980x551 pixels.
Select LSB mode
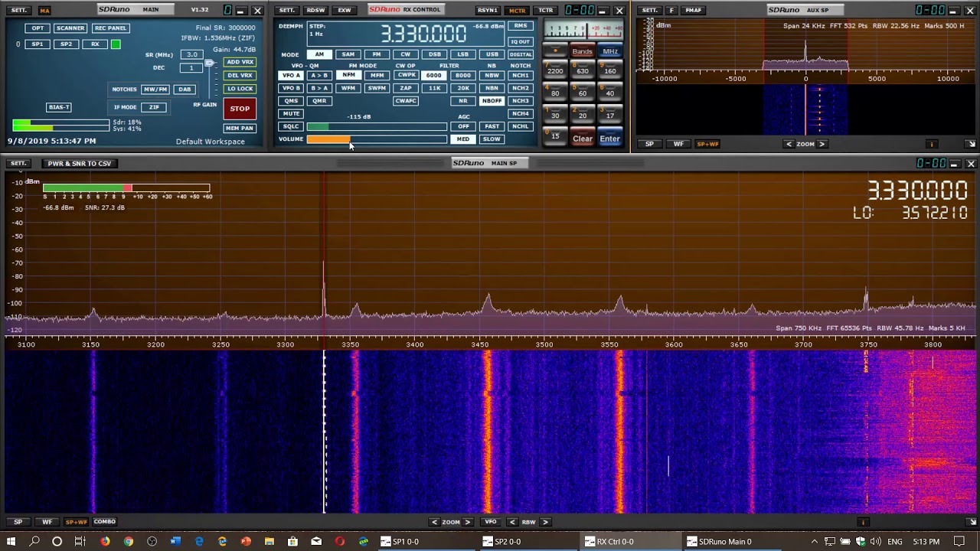pos(463,54)
